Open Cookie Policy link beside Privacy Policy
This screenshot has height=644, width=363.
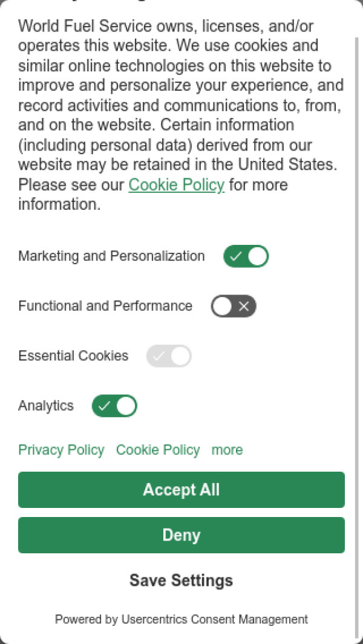coord(158,450)
